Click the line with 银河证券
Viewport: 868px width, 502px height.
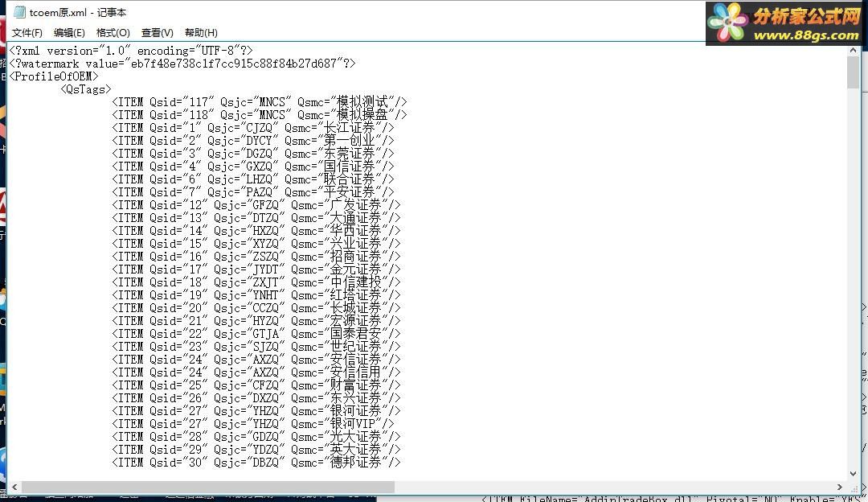pos(256,411)
